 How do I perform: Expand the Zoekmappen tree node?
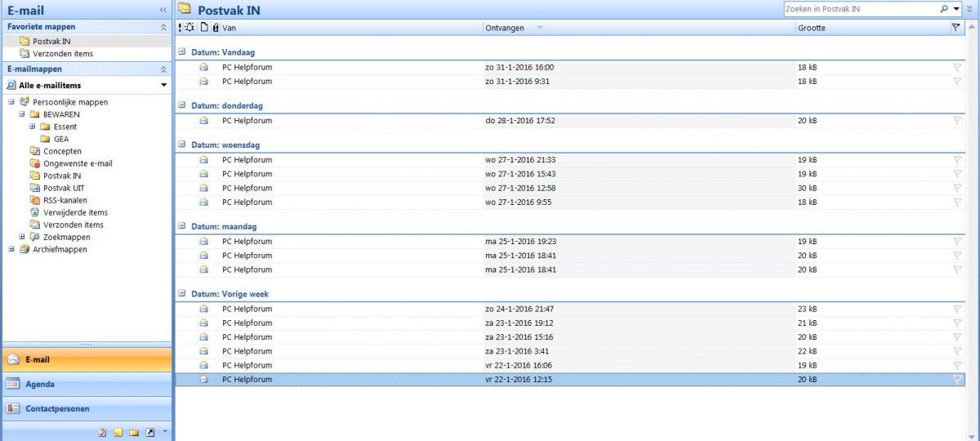coord(22,237)
